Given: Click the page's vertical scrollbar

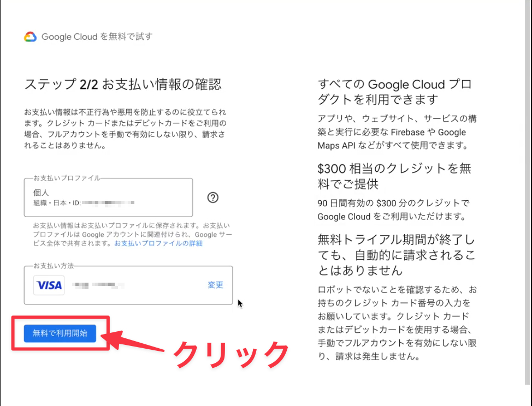Looking at the screenshot, I should coord(528,192).
